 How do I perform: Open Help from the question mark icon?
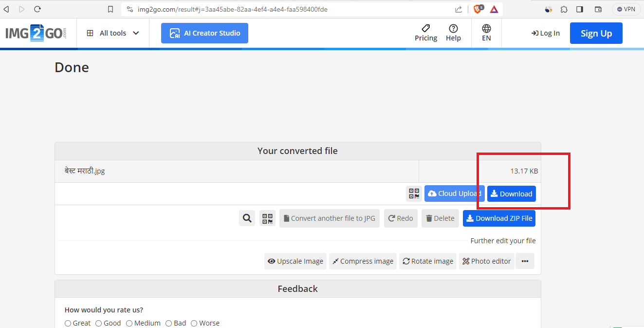tap(453, 33)
